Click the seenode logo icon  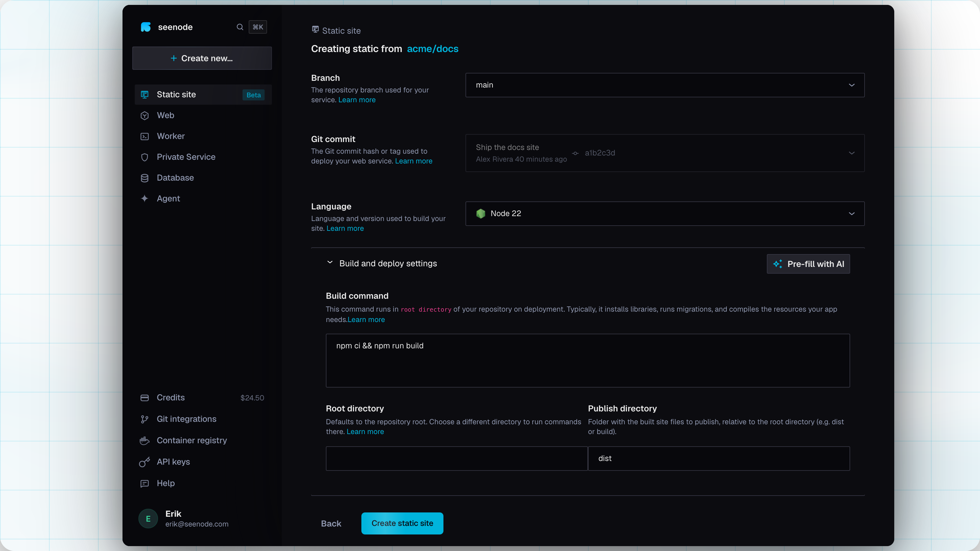146,27
